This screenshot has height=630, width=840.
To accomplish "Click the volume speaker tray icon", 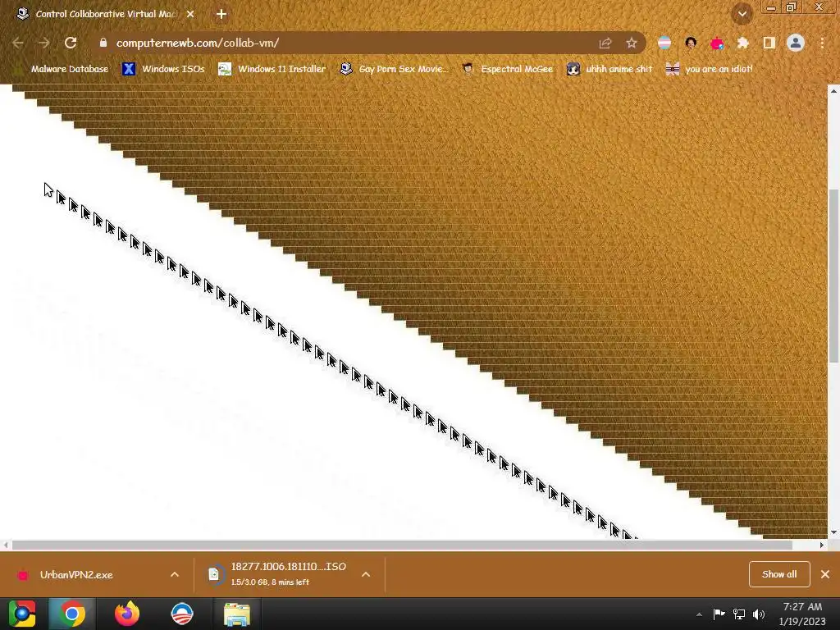I will [759, 614].
